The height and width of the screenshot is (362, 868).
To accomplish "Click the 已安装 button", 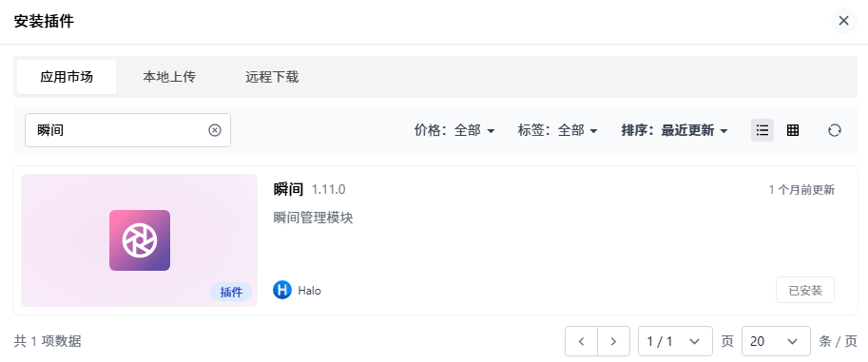I will point(805,290).
